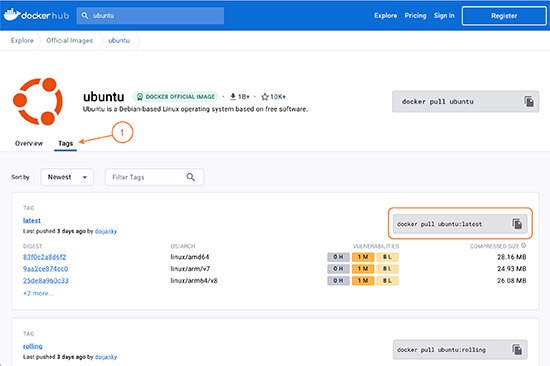The image size is (550, 366).
Task: Click the Compressed Size info icon
Action: coord(524,246)
